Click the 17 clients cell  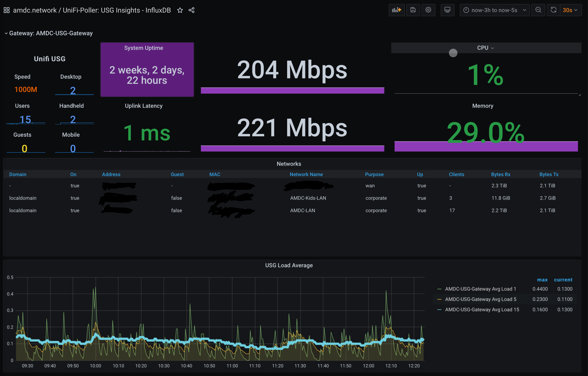[x=452, y=211]
